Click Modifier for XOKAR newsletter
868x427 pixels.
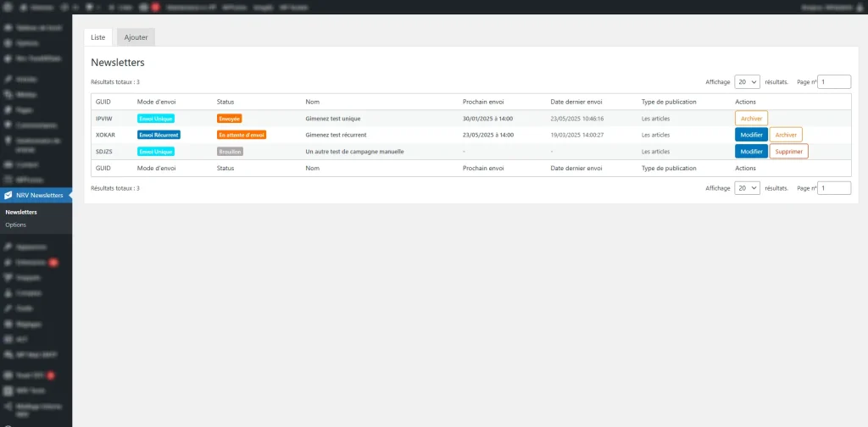[751, 135]
